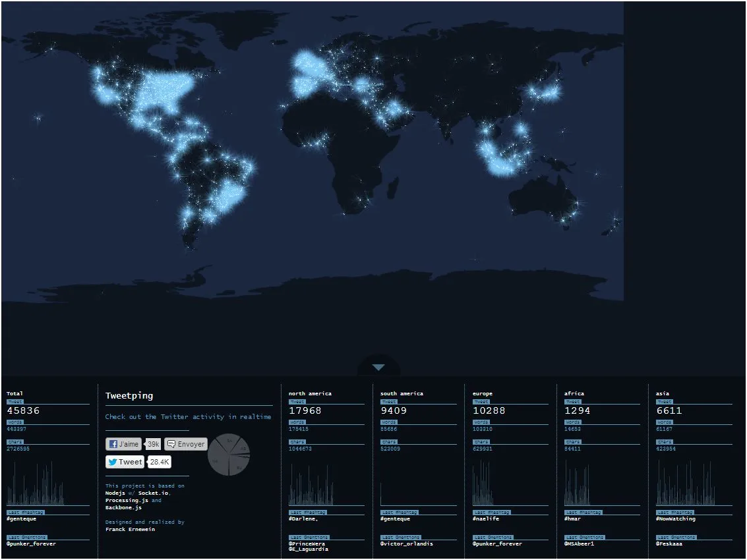Click the @PrinceWera mention
The image size is (747, 560).
(307, 544)
